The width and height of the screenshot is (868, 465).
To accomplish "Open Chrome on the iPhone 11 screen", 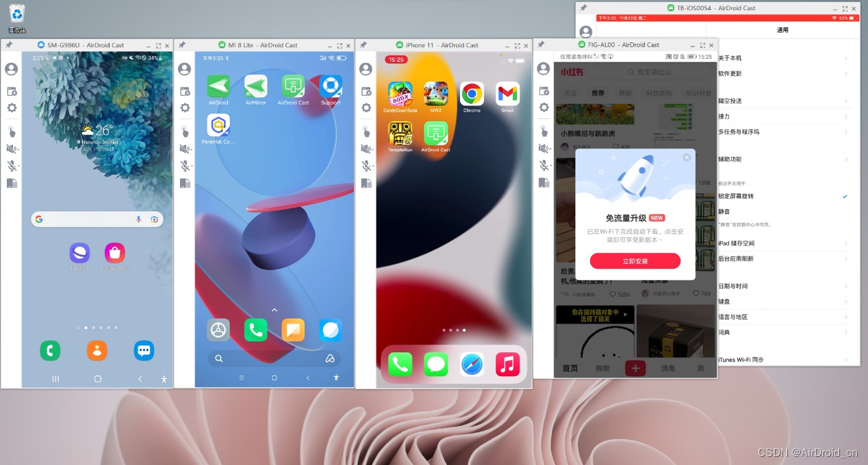I will 472,94.
